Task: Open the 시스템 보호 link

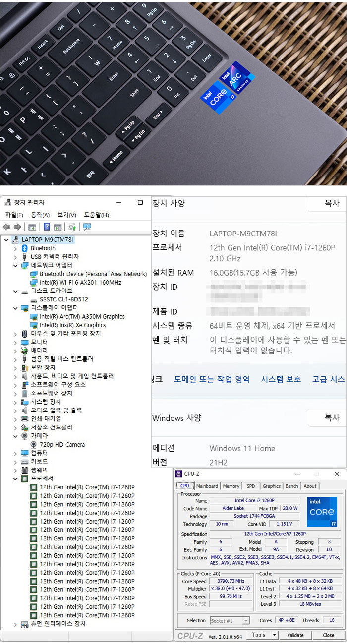Action: pyautogui.click(x=281, y=379)
